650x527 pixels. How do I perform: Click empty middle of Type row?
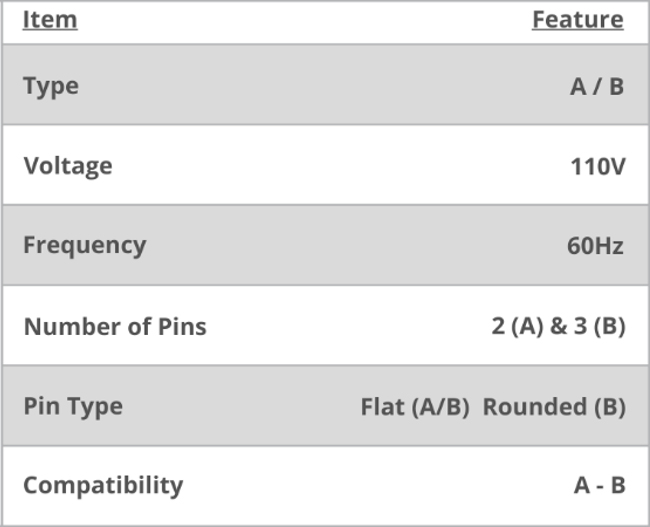click(x=323, y=85)
